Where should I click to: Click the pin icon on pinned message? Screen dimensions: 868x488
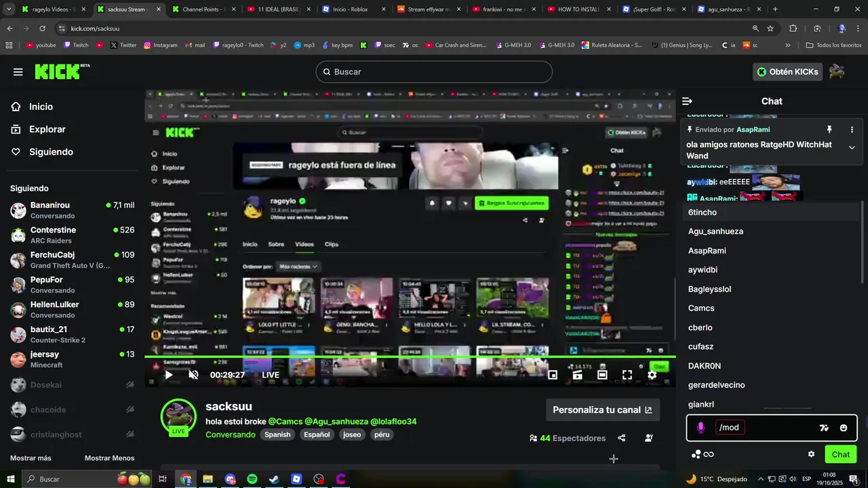coord(829,129)
